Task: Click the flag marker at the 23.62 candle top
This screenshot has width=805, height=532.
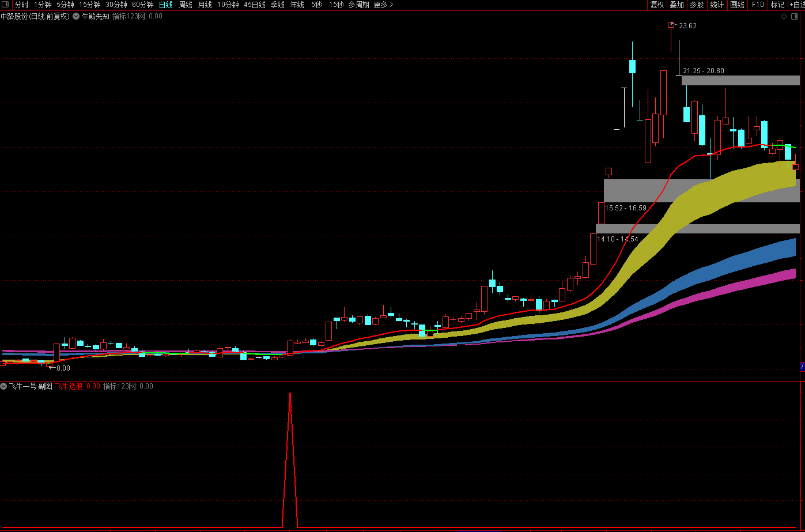Action: [671, 25]
